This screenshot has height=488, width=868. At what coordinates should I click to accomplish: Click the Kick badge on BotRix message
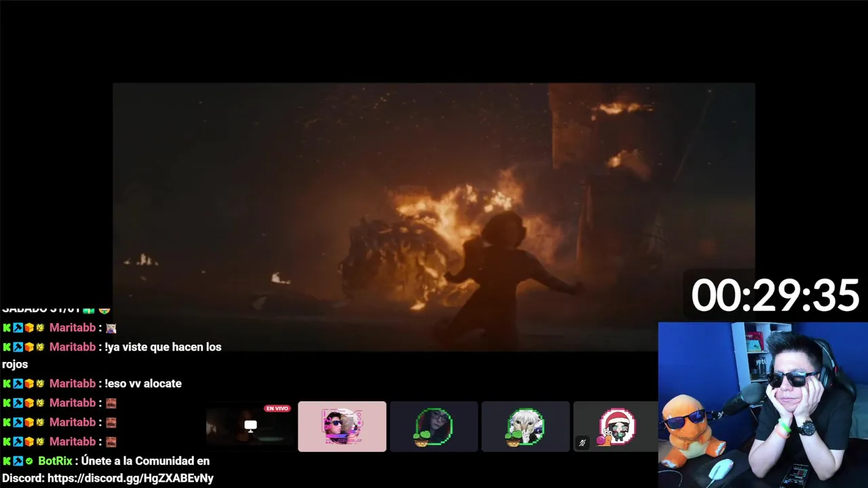click(7, 461)
